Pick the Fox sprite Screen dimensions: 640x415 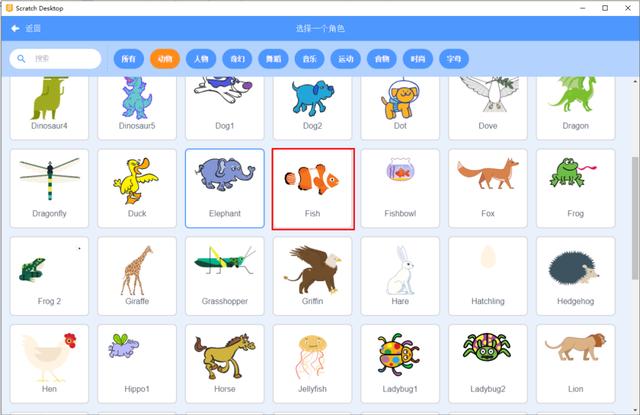[488, 188]
